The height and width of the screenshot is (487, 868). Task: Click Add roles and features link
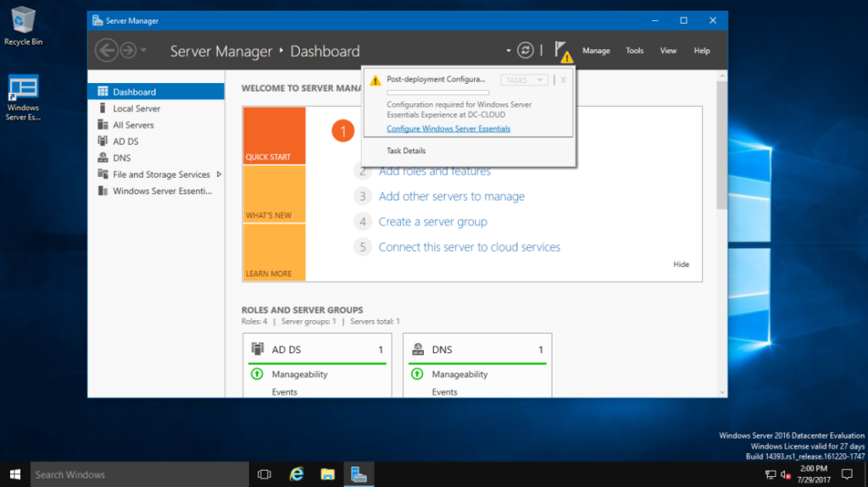click(x=435, y=172)
